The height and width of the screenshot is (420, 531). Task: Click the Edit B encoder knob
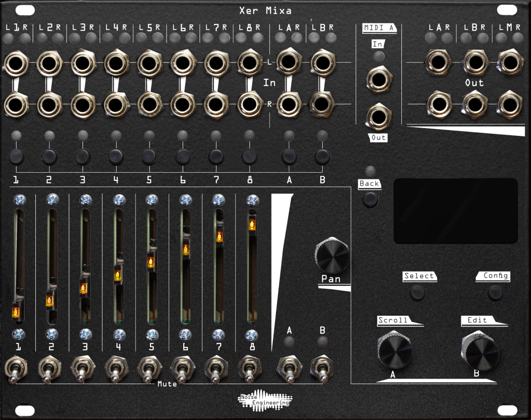(x=478, y=351)
